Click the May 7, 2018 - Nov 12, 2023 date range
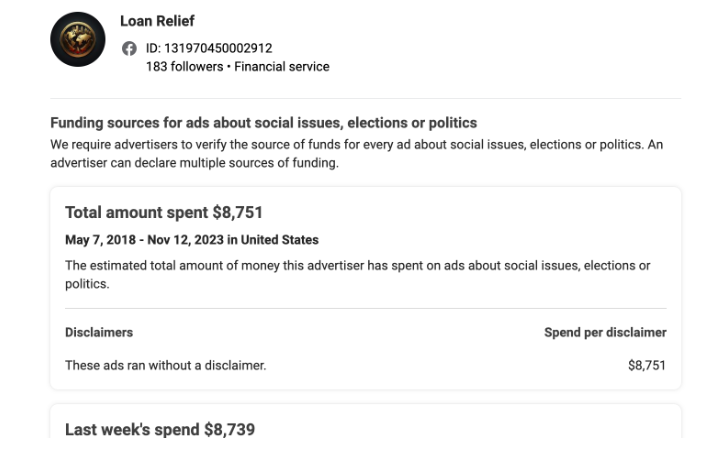The height and width of the screenshot is (473, 707). coord(144,240)
